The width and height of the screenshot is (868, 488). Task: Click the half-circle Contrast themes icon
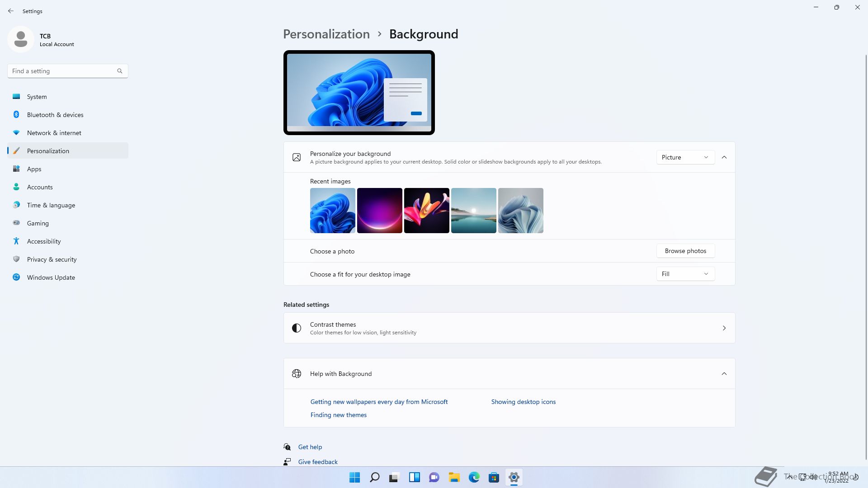click(x=297, y=328)
